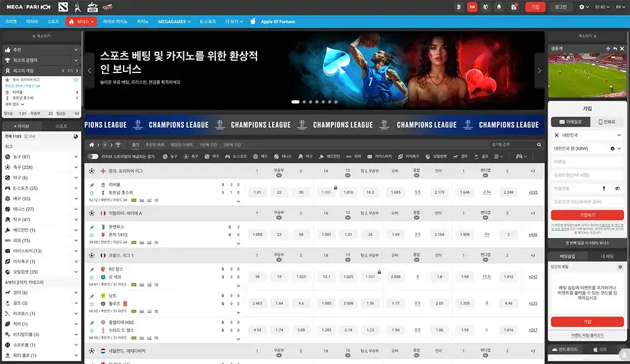
Task: Pin the 유벤투스 match with pin icon
Action: (x=91, y=227)
